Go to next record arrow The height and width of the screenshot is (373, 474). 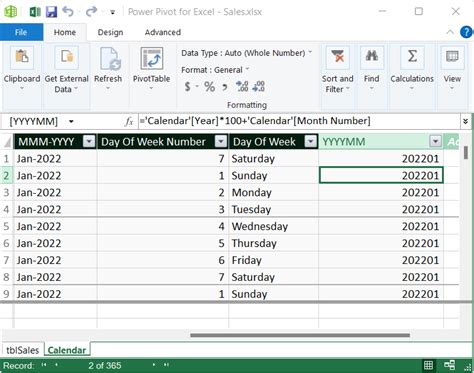154,365
